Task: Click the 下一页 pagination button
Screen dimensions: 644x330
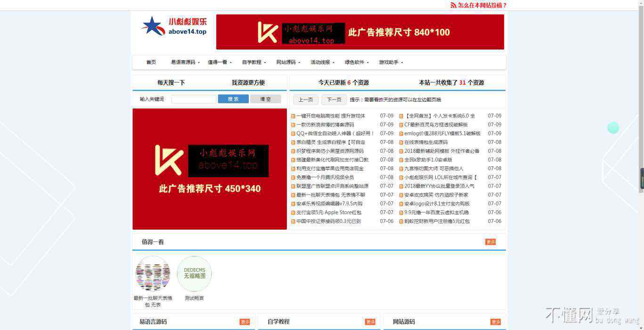Action: click(334, 99)
